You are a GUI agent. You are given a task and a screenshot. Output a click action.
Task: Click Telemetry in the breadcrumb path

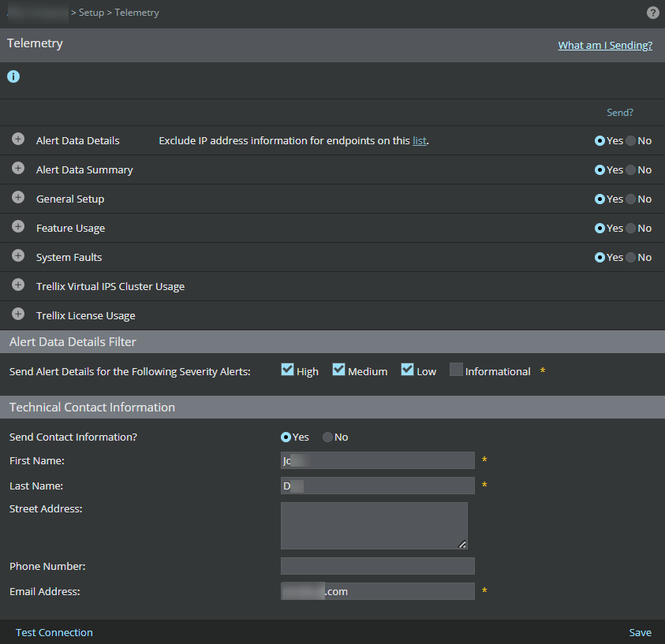click(136, 13)
